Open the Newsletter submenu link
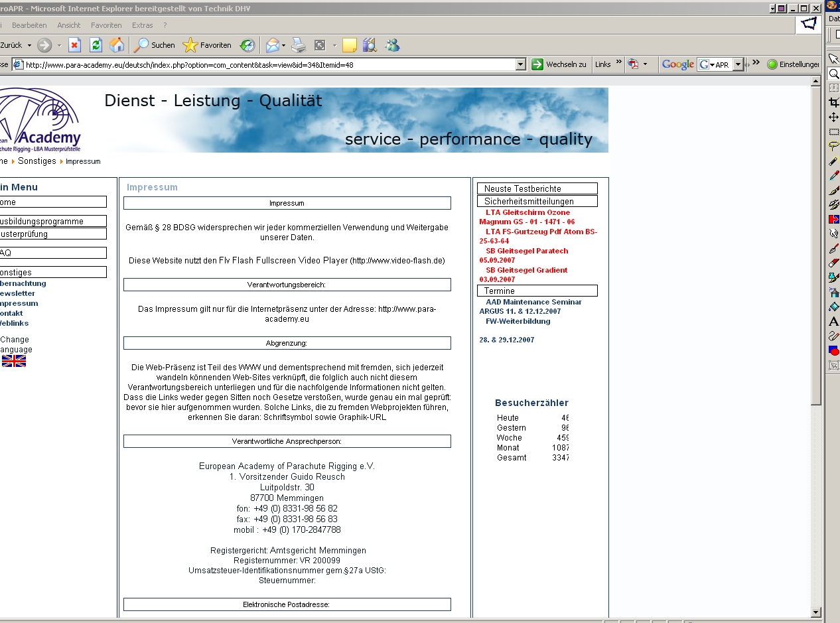This screenshot has width=840, height=623. (x=17, y=293)
